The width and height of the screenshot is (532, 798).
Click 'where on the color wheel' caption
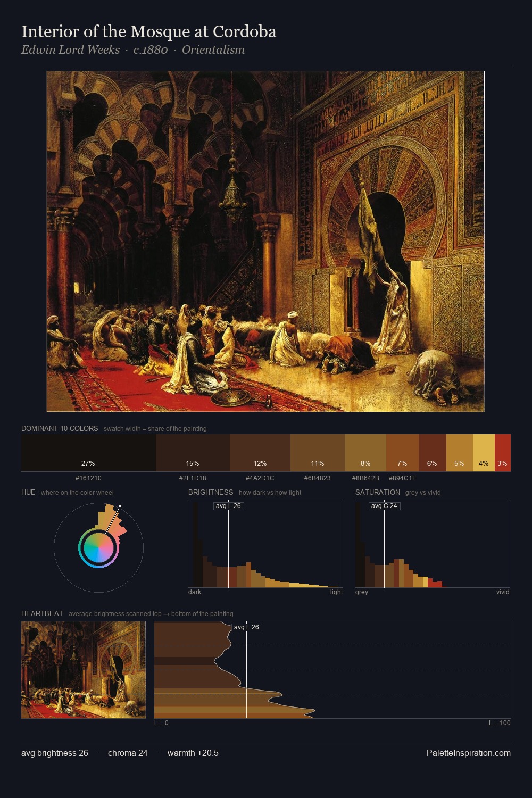click(77, 493)
